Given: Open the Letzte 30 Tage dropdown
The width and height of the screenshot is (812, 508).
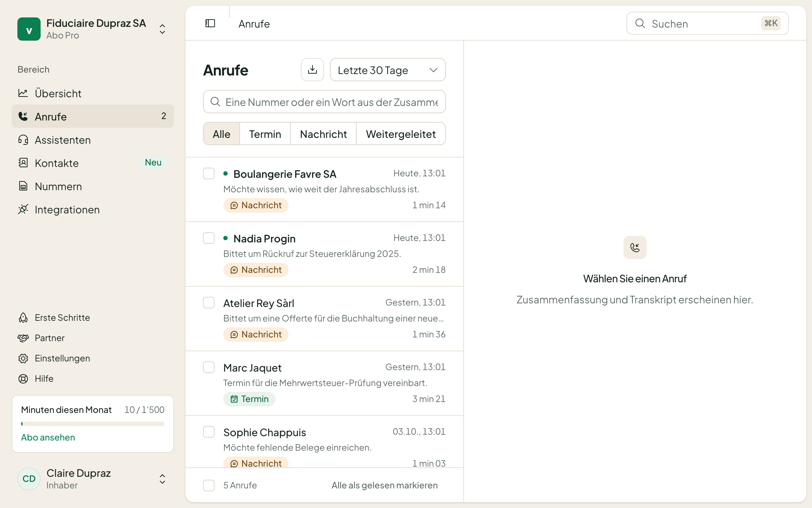Looking at the screenshot, I should coord(388,70).
